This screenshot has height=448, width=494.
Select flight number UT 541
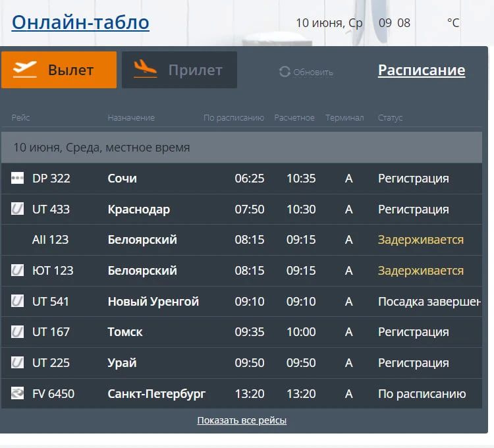tap(51, 302)
